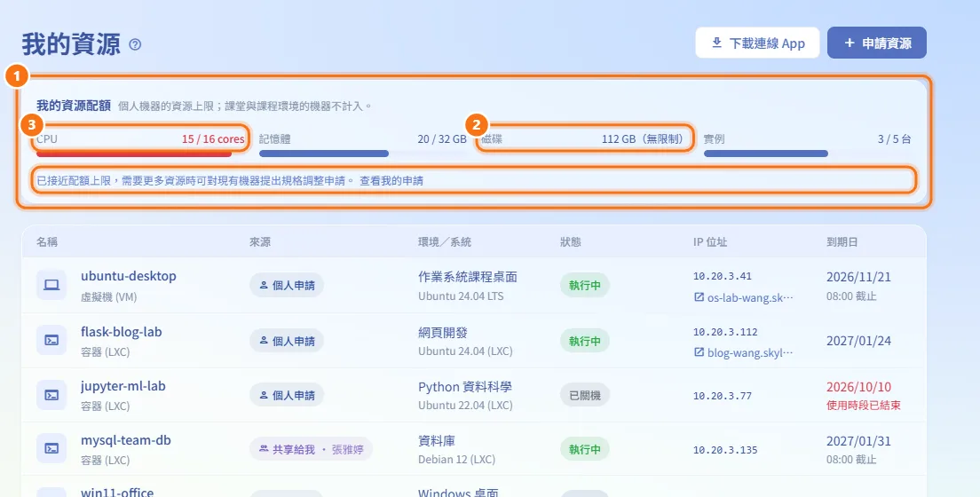Viewport: 980px width, 497px height.
Task: Click the IP 位址 column header
Action: point(710,242)
